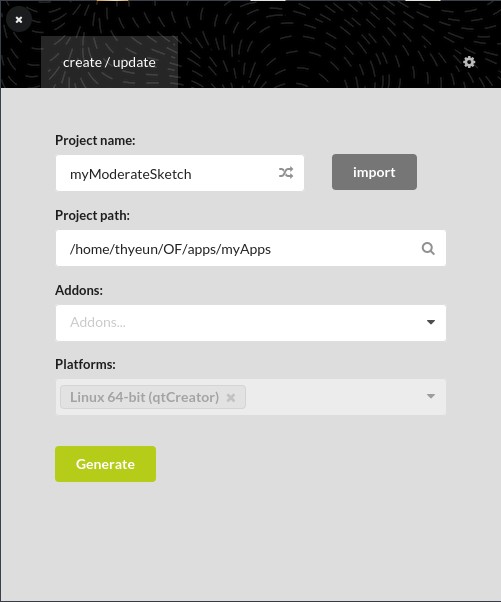Remove the Linux 64-bit (qtCreator) platform tag
Image resolution: width=501 pixels, height=602 pixels.
[231, 397]
